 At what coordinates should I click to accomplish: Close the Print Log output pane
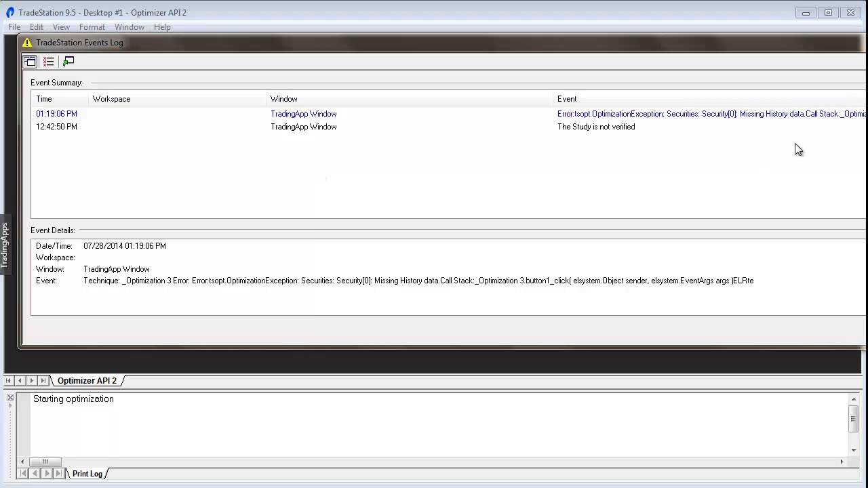(x=10, y=397)
